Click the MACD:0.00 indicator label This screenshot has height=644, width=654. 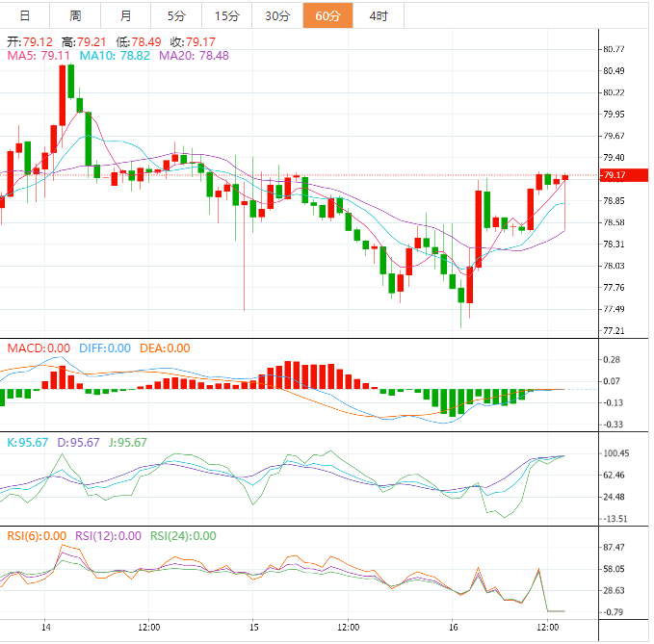[39, 348]
